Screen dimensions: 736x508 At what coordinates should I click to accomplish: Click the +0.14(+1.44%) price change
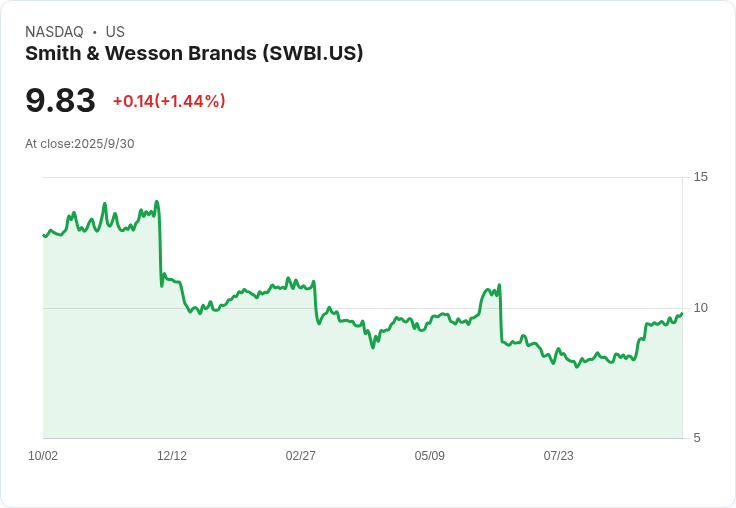(169, 101)
